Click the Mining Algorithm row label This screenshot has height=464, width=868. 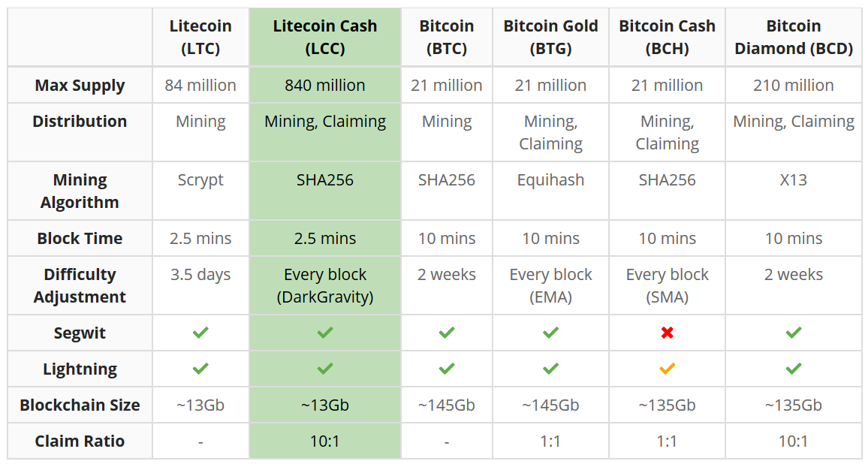point(80,191)
